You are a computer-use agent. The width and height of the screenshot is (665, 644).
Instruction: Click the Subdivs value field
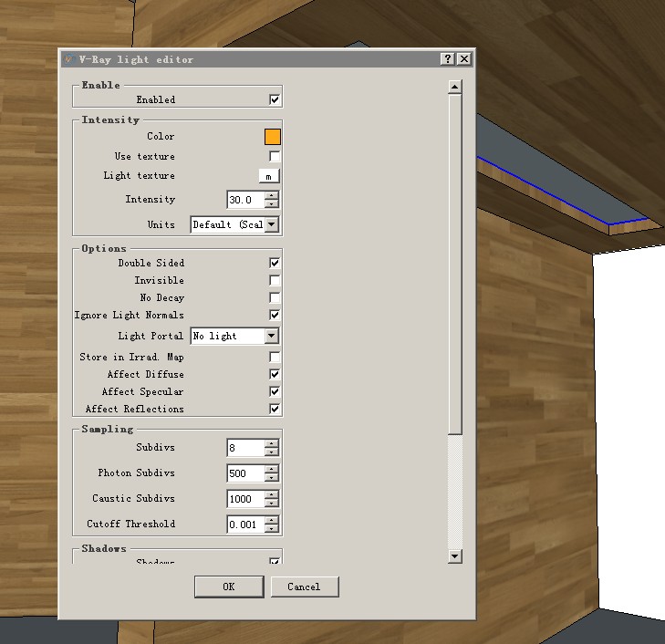click(x=245, y=448)
